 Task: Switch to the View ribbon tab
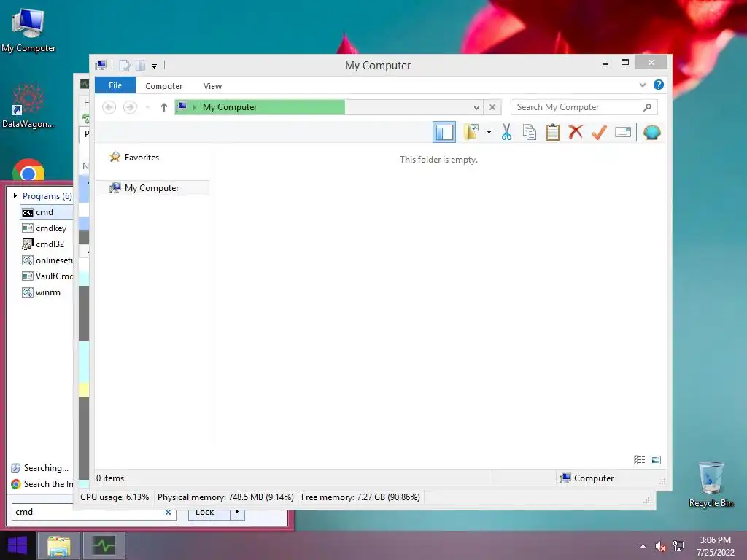click(212, 86)
